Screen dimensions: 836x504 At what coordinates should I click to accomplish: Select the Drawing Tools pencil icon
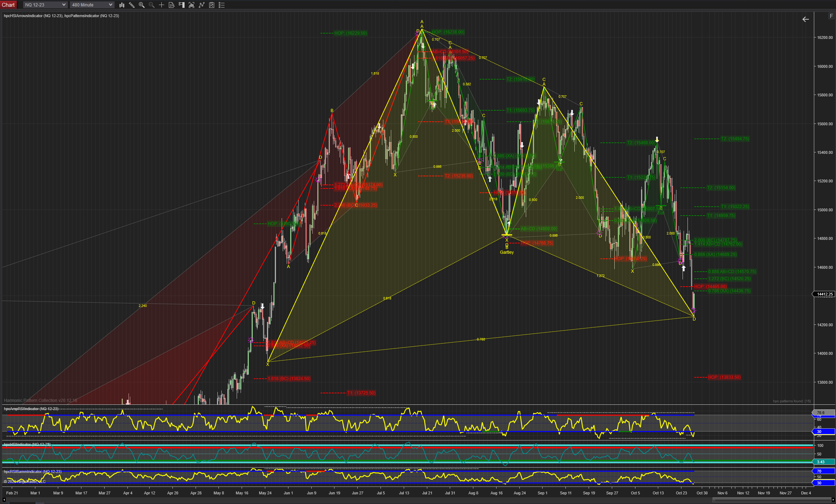point(132,5)
